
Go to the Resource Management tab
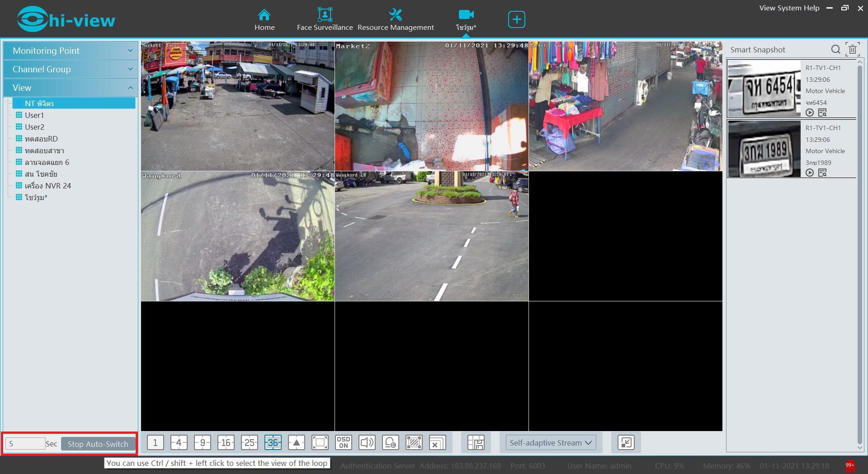pos(396,19)
